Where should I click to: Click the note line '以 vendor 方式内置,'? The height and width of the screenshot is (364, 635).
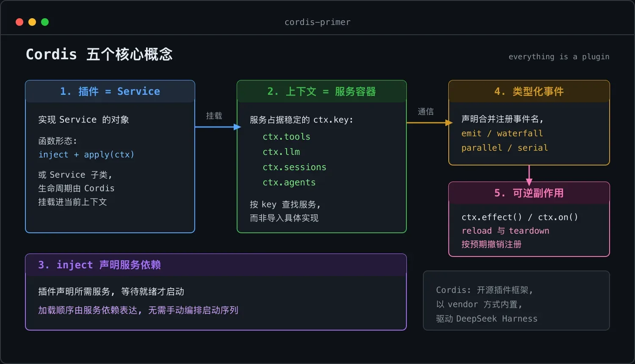click(x=479, y=304)
